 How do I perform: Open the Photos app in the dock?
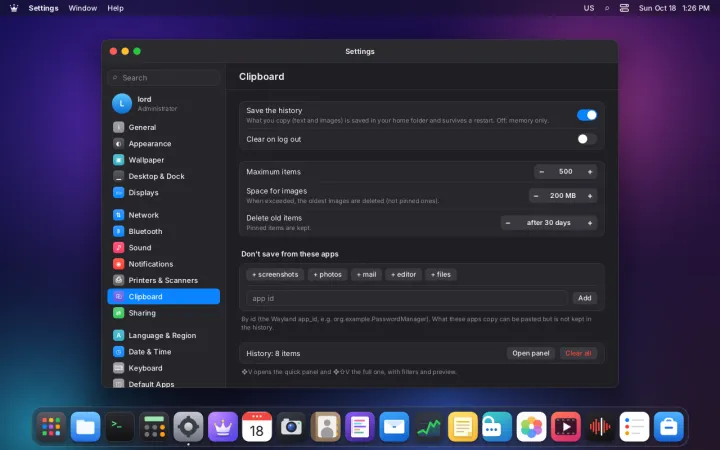[531, 427]
